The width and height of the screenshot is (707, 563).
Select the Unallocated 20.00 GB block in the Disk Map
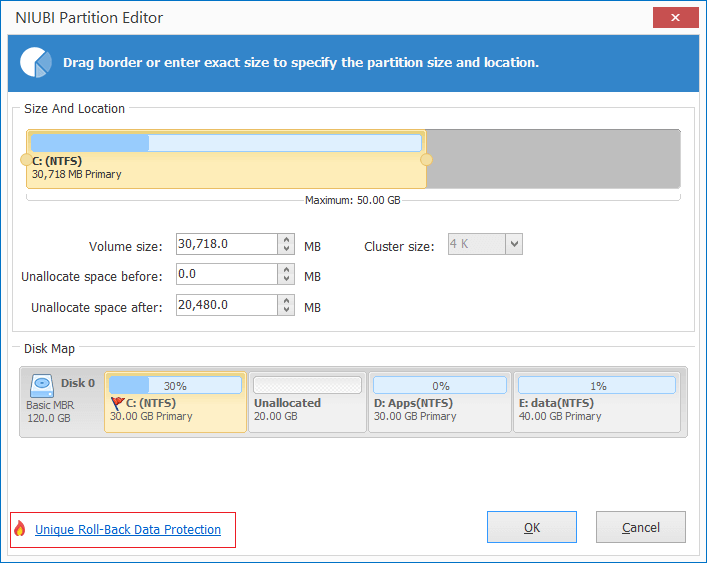(x=307, y=402)
